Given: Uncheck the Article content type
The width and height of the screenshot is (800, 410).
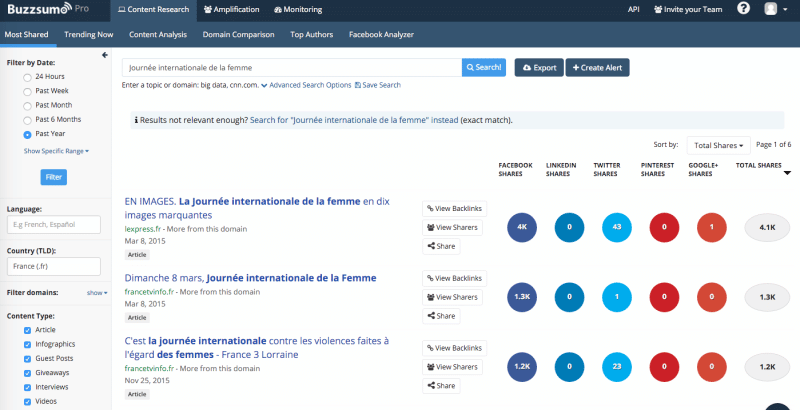Looking at the screenshot, I should [x=28, y=330].
